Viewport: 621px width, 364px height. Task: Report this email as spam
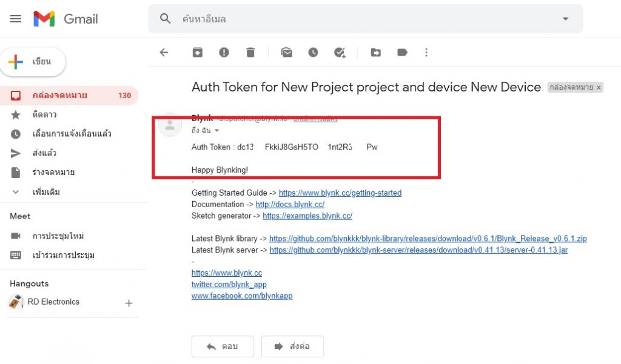[x=224, y=52]
